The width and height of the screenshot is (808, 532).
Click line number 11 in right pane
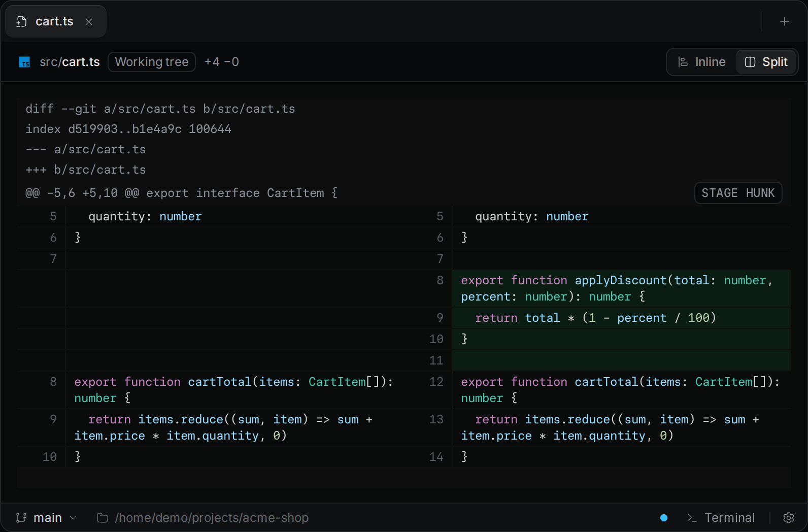[x=436, y=360]
